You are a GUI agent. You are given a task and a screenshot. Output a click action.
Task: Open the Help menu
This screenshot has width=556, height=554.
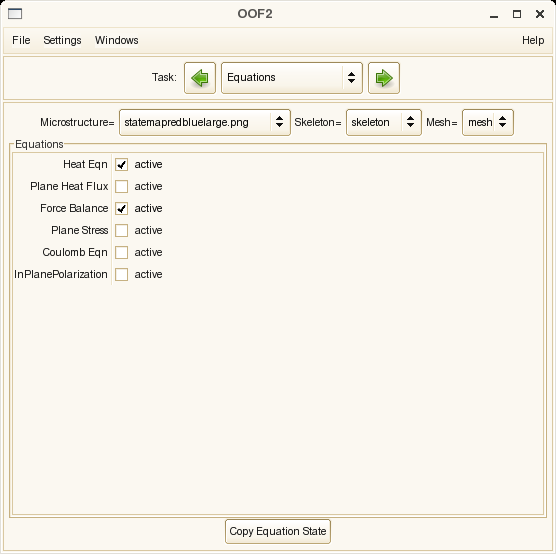click(533, 40)
